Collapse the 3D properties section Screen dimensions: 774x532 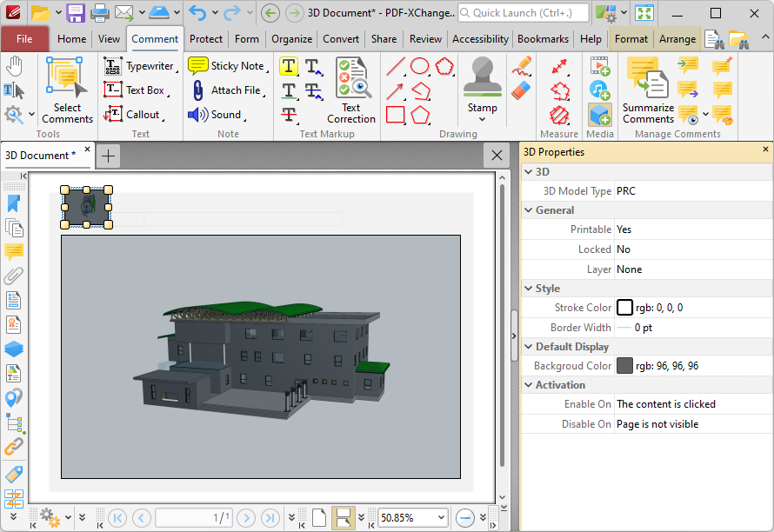point(528,172)
